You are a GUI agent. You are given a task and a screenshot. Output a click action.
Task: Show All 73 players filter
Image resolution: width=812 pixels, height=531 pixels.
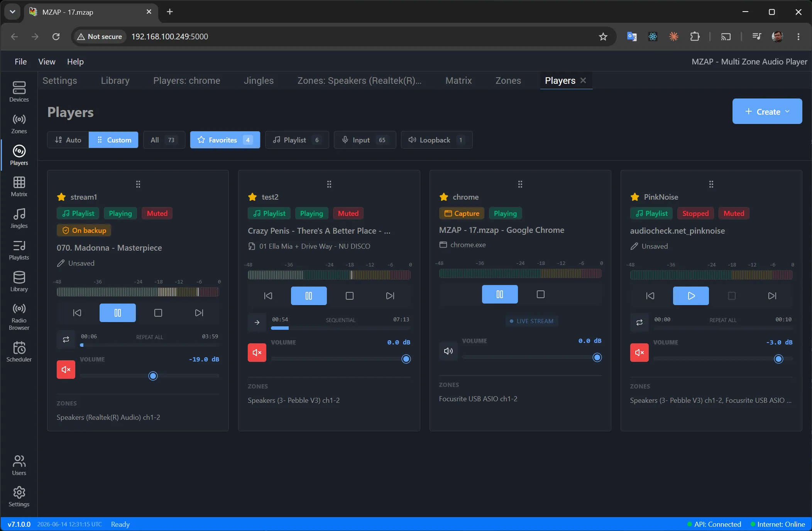[x=164, y=140]
